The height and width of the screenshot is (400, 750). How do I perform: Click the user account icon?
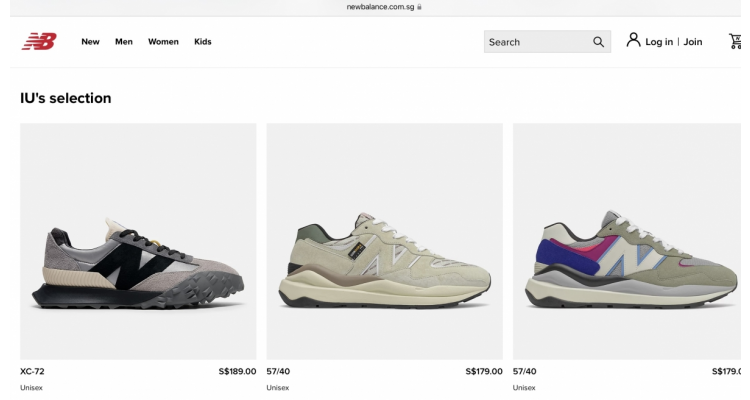[x=633, y=40]
